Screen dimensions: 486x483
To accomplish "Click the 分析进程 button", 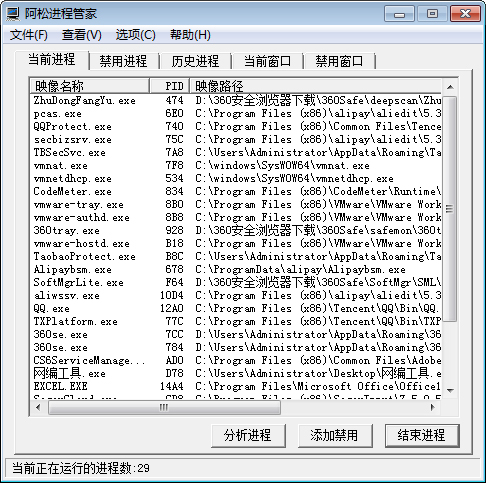I will (248, 435).
